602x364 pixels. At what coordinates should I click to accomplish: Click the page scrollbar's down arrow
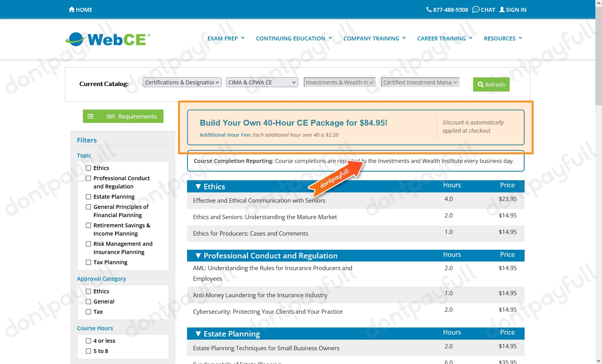coord(599,360)
